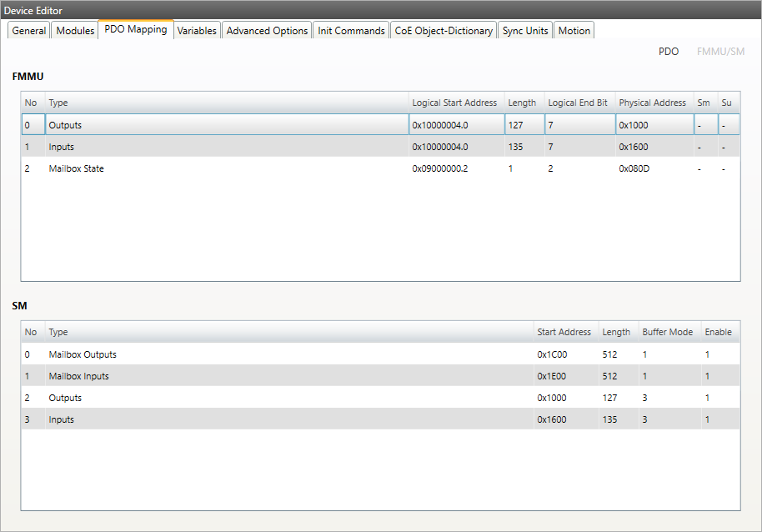This screenshot has width=762, height=532.
Task: Select the Mailbox Inputs row in SM
Action: coord(283,376)
